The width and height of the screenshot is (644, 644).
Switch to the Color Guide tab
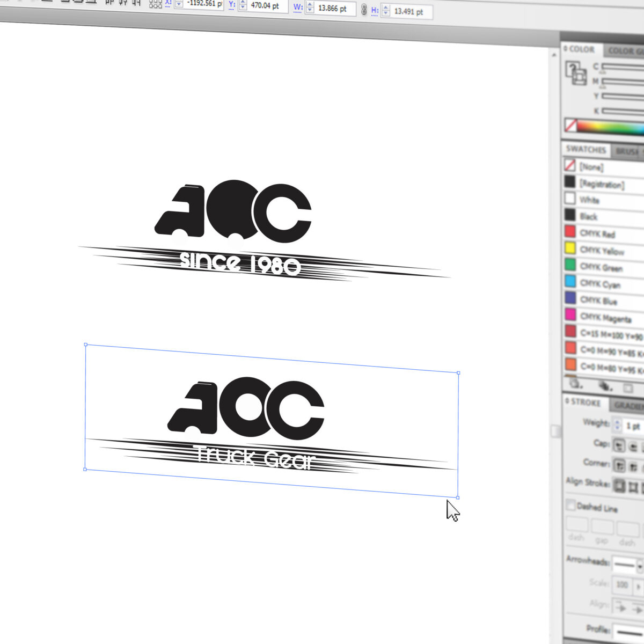[624, 51]
